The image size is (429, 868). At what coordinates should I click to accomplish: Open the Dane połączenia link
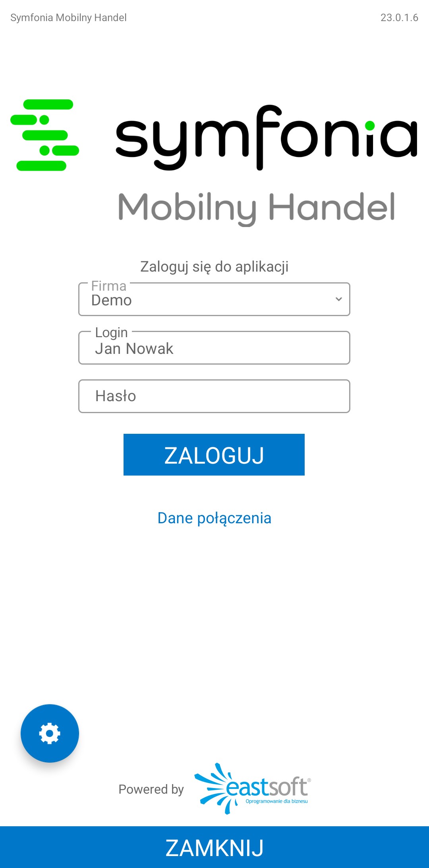pos(214,518)
